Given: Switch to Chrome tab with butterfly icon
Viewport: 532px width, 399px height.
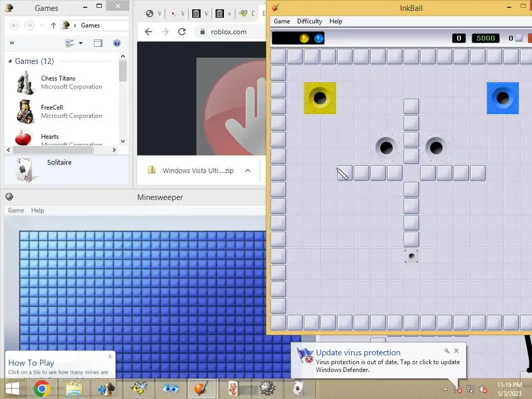Looking at the screenshot, I should (x=243, y=13).
